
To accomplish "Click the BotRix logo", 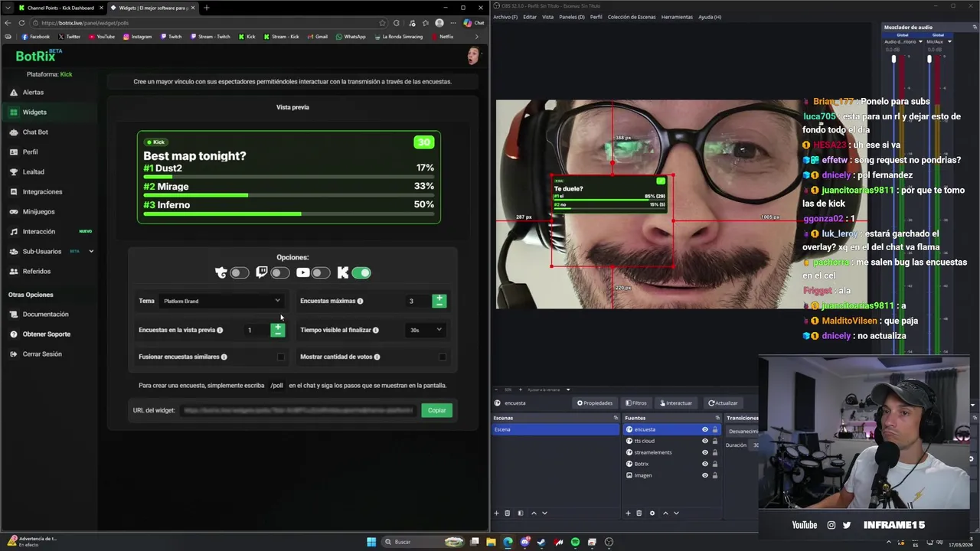I will pyautogui.click(x=38, y=56).
